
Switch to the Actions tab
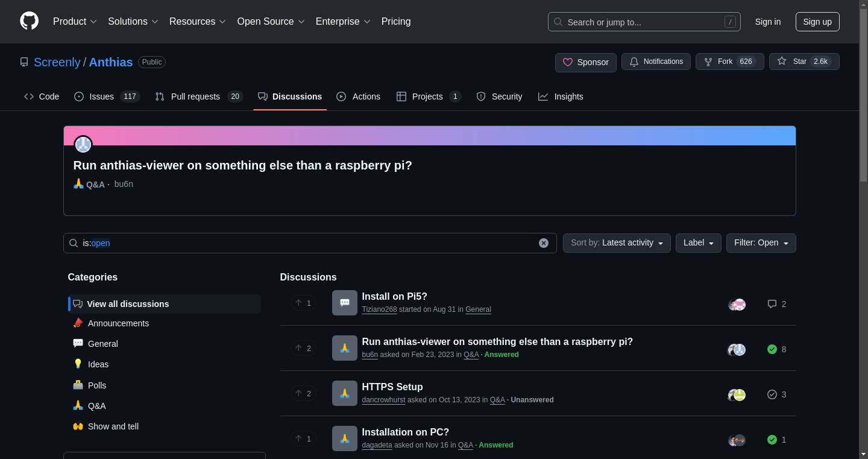[359, 97]
